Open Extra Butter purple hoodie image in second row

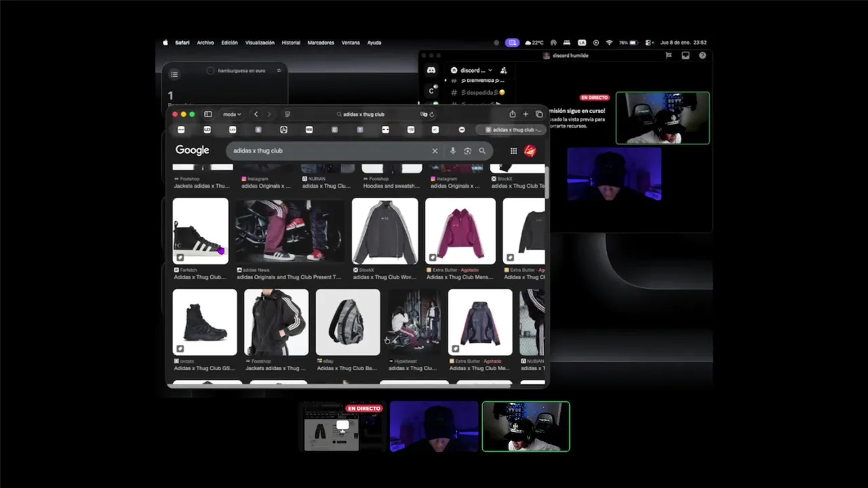(480, 322)
